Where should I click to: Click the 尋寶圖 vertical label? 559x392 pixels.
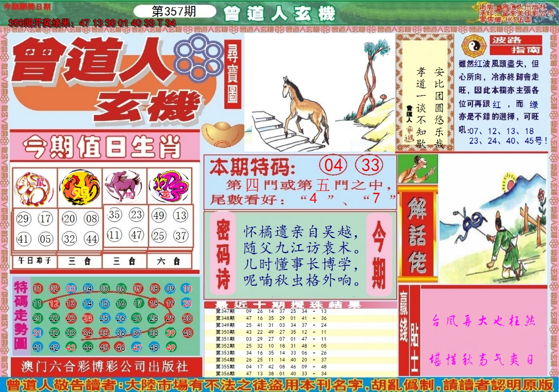point(232,74)
